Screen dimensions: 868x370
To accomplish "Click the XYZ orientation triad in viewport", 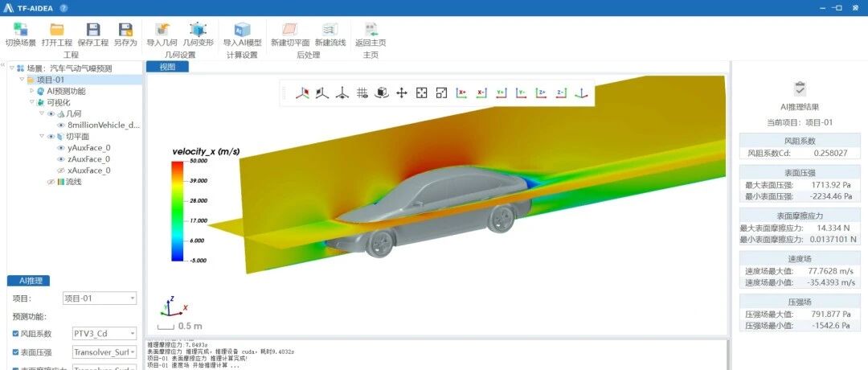I will click(x=174, y=306).
